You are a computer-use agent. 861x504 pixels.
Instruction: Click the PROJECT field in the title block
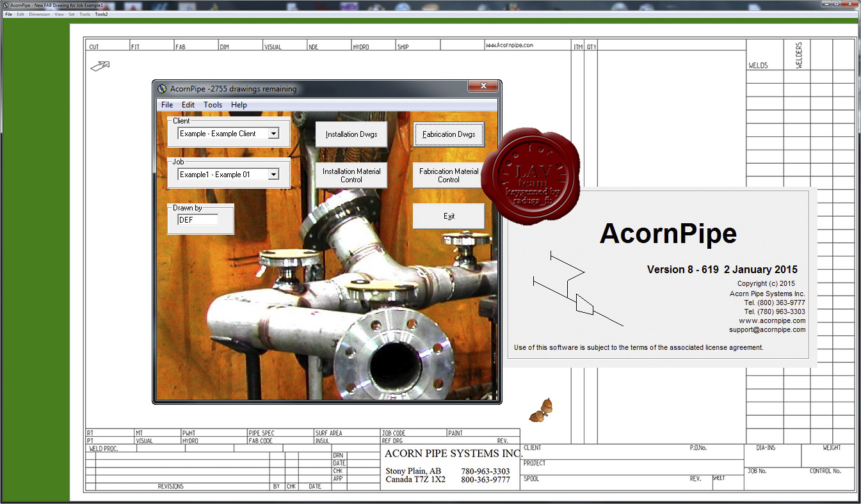tap(632, 467)
